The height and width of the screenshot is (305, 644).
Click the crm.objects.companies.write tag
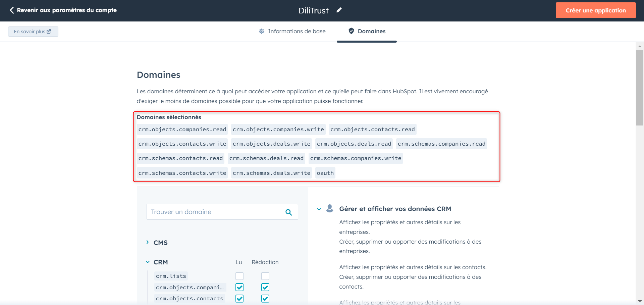click(278, 130)
